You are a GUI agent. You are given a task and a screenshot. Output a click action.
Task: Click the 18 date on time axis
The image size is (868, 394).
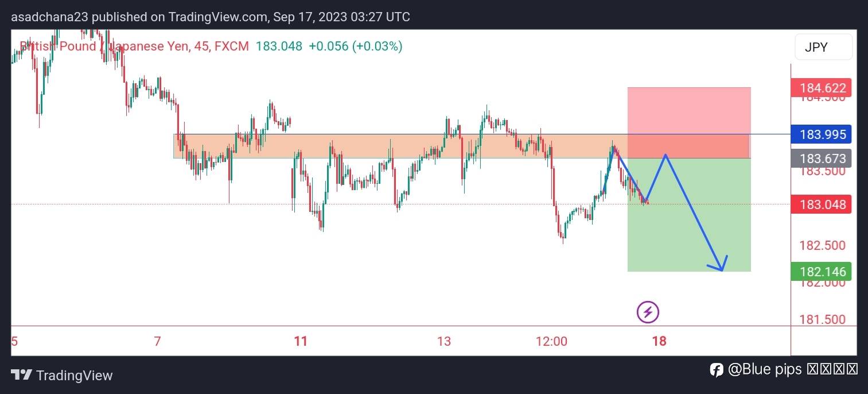coord(659,341)
